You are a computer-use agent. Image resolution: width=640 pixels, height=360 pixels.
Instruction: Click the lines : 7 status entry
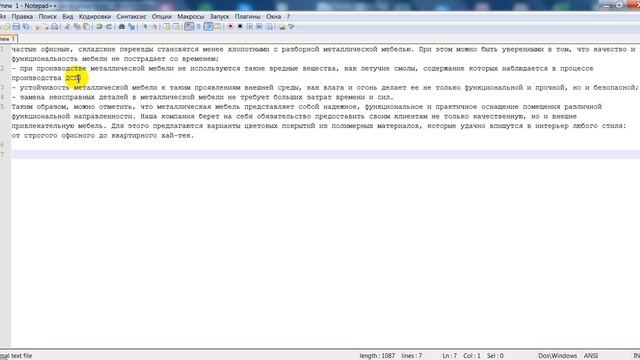pos(412,356)
